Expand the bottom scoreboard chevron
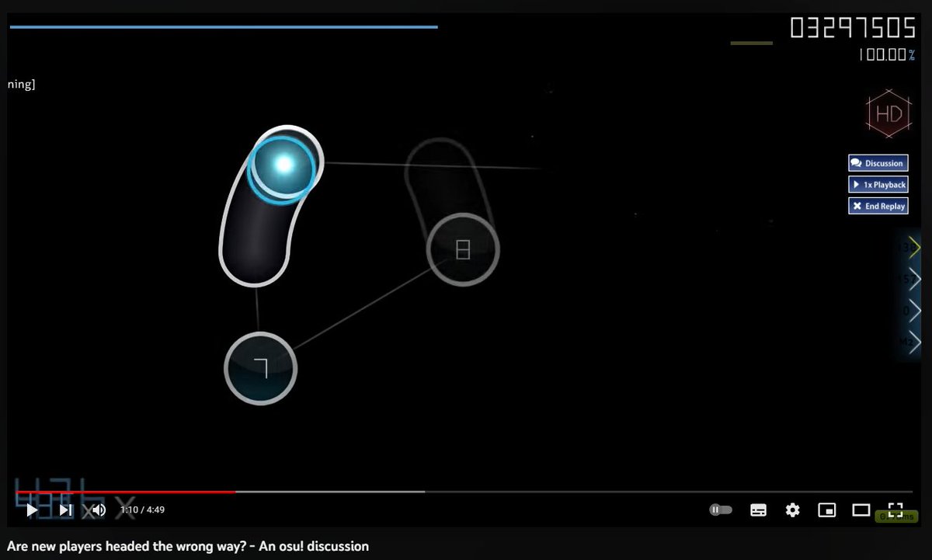The width and height of the screenshot is (932, 560). click(x=914, y=341)
